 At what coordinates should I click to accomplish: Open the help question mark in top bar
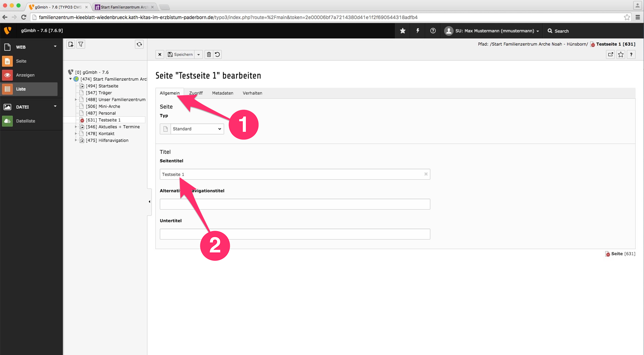[433, 31]
